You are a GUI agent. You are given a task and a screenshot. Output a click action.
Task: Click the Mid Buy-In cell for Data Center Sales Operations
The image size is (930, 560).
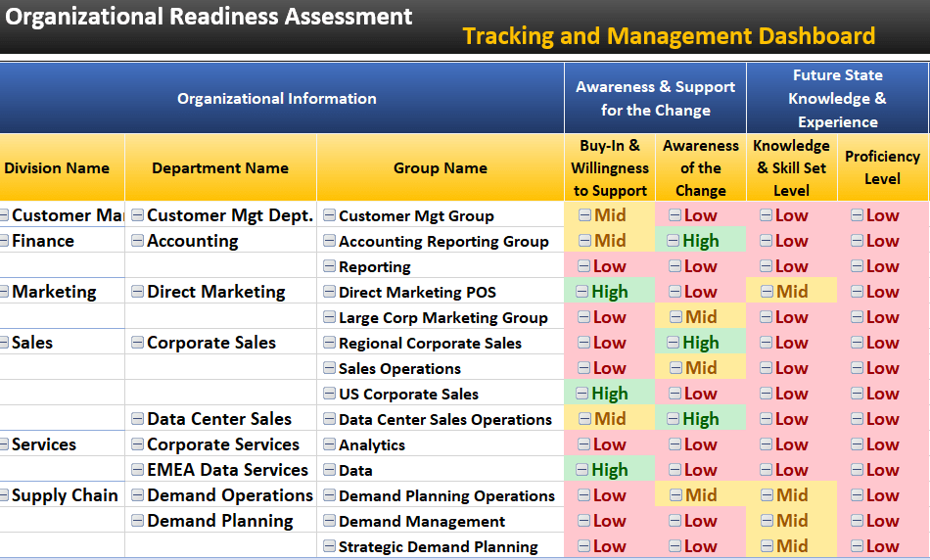(610, 419)
